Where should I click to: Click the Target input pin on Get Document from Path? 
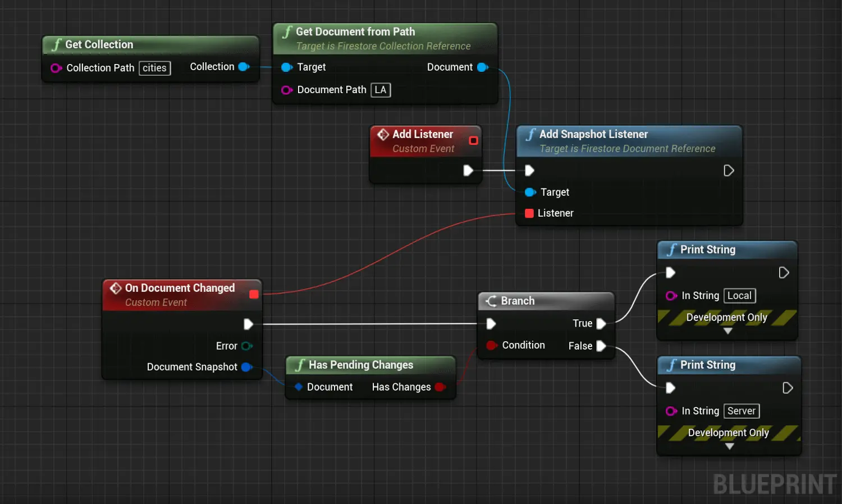[x=287, y=67]
